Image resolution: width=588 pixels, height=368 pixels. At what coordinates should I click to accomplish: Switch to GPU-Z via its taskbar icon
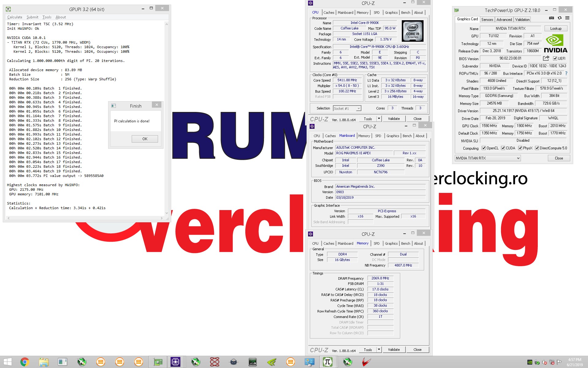158,362
